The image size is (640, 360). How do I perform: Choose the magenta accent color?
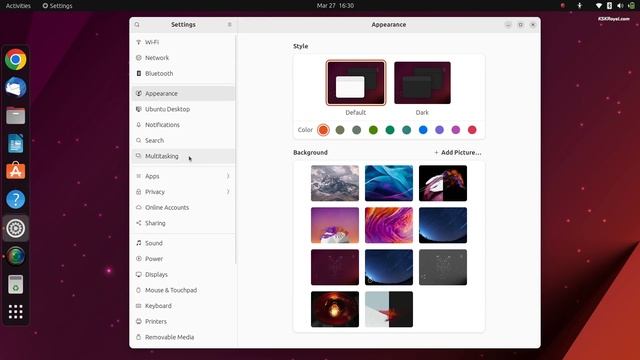click(456, 130)
